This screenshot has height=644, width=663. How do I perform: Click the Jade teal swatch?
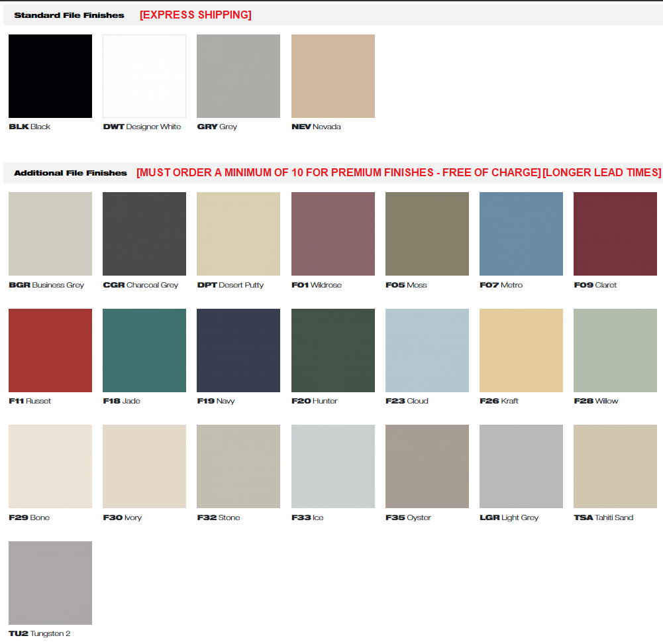coord(144,350)
